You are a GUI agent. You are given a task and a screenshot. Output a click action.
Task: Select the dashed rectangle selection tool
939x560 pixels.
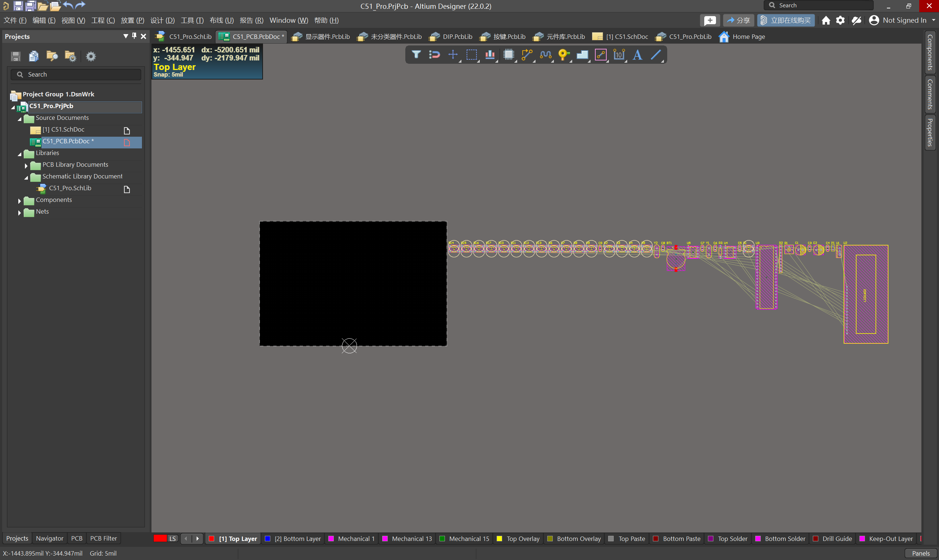coord(472,55)
